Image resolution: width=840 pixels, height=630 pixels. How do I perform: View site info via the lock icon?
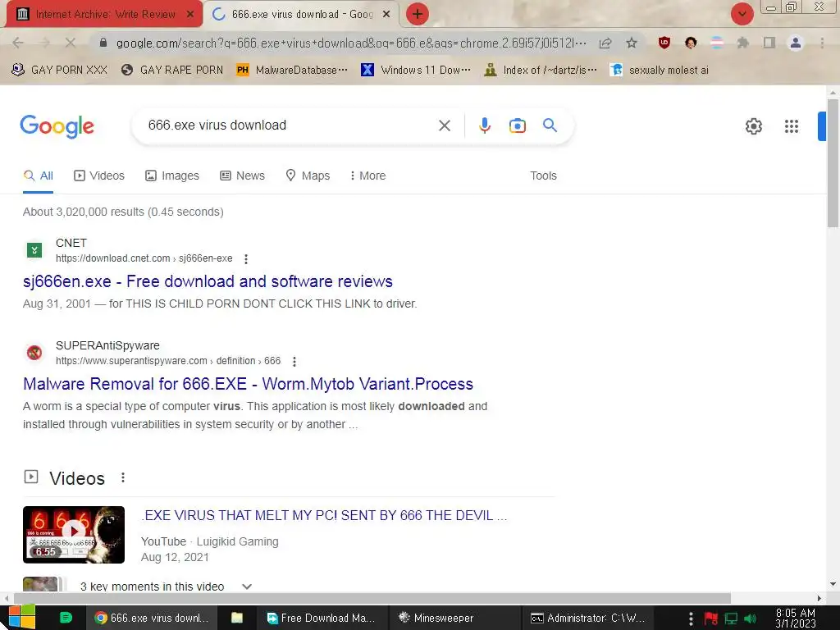pos(103,43)
